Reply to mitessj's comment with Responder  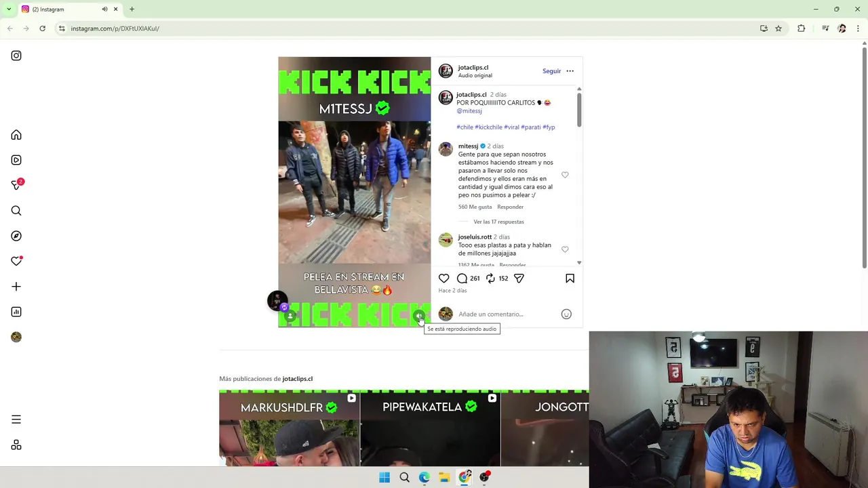510,207
